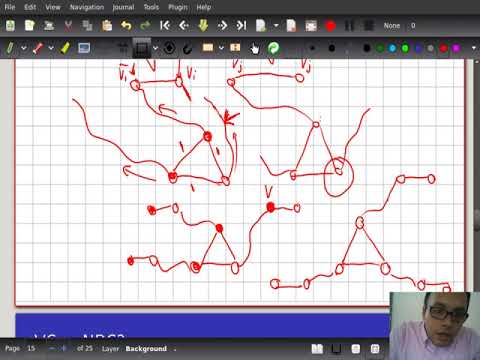Expand the toolbar overflow arrow
This screenshot has height=360, width=480.
click(474, 48)
